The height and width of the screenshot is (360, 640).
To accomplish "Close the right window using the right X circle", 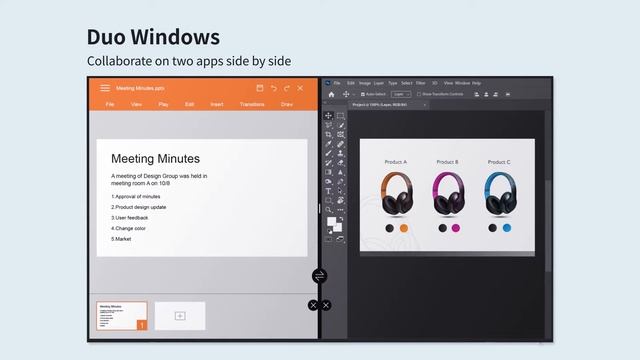I will point(326,305).
